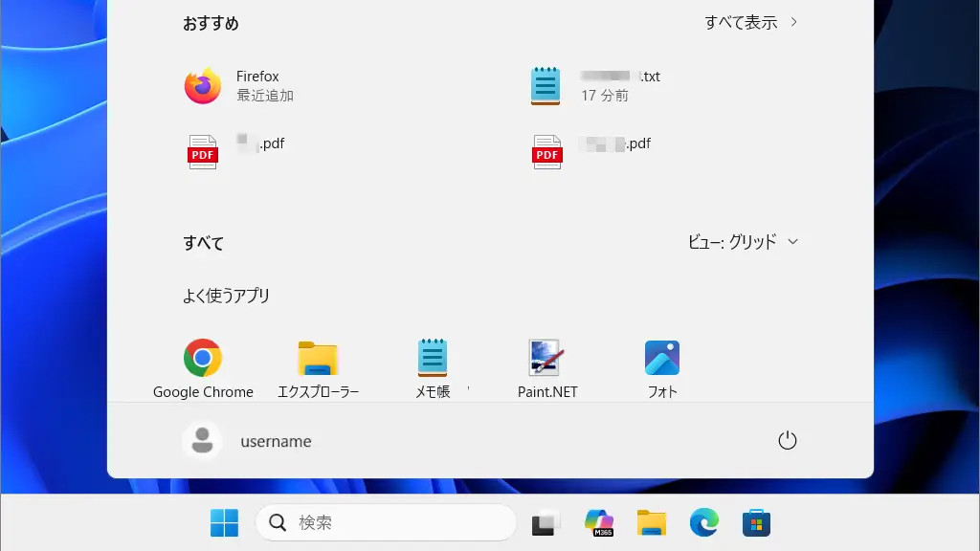Click すべて表示 to show all recommended items
This screenshot has width=980, height=551.
(x=742, y=21)
